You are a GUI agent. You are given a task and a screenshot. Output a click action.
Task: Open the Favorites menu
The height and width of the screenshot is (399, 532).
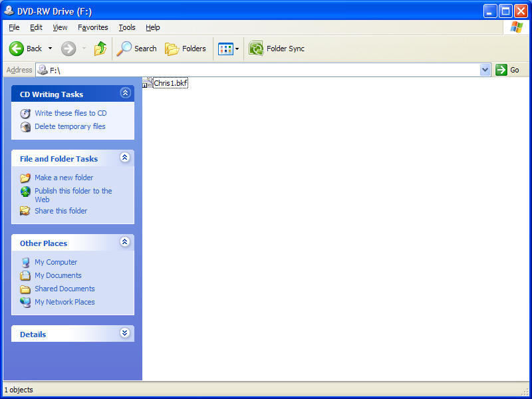[x=92, y=27]
